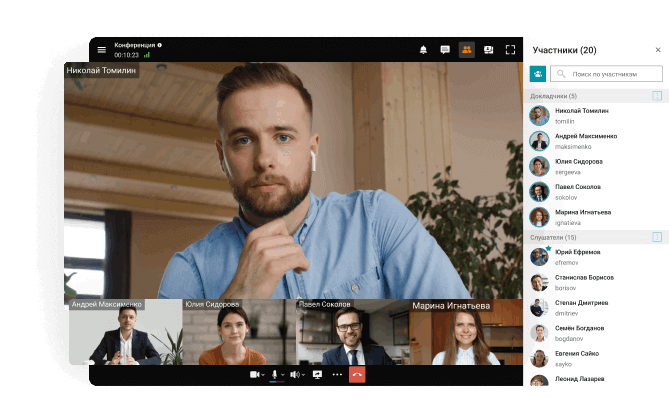669x409 pixels.
Task: Open the hamburger menu next to Конференция
Action: point(101,49)
